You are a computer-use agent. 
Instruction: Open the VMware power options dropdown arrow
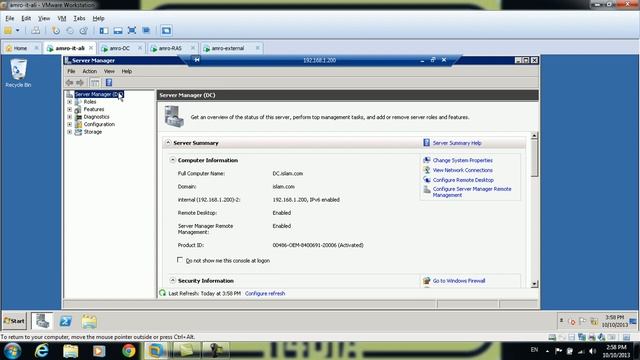(18, 31)
